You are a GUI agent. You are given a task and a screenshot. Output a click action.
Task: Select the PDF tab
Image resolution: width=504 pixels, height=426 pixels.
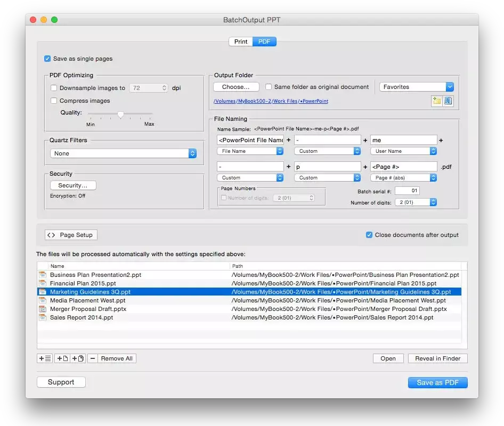[x=264, y=42]
